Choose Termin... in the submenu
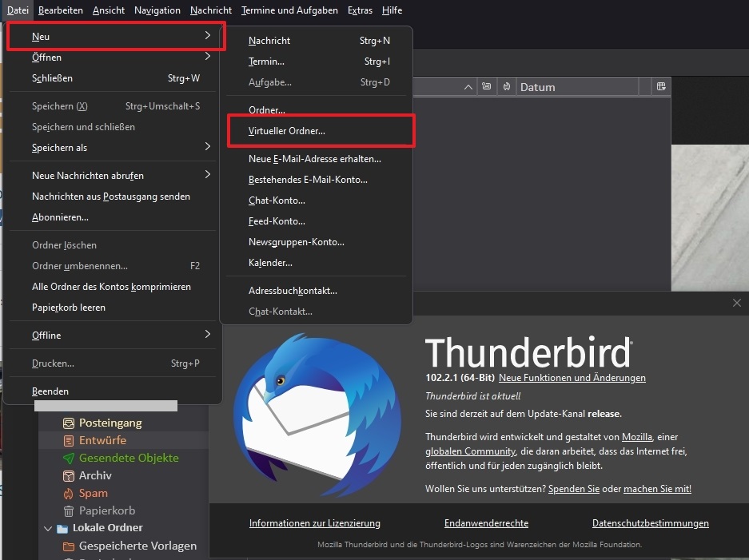This screenshot has height=560, width=749. [316, 62]
